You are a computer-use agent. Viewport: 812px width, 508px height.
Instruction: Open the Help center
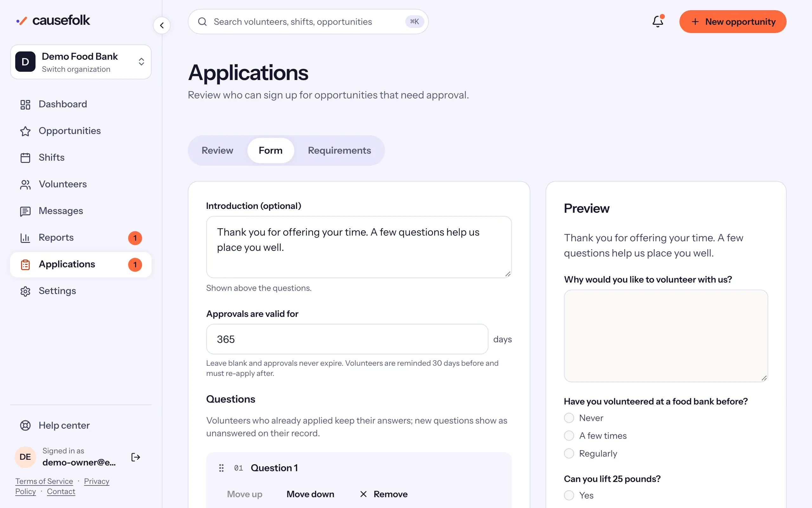click(x=81, y=425)
